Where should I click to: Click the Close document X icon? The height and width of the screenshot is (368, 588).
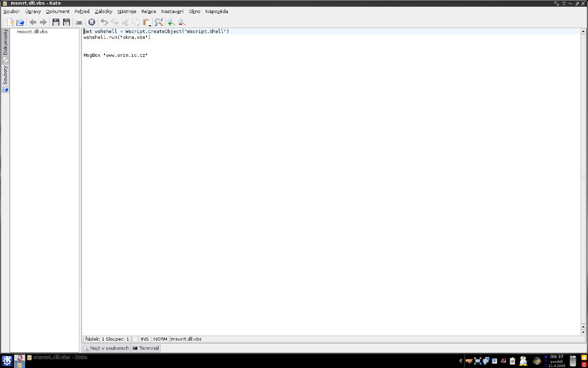[91, 22]
